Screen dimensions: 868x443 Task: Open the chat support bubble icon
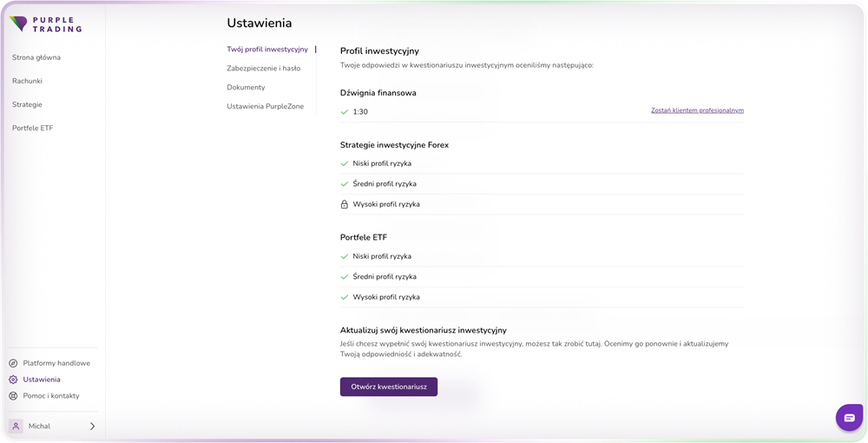coord(849,418)
